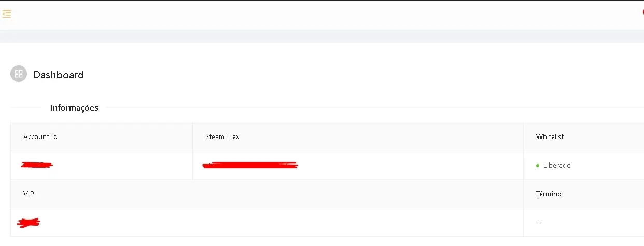Select the Dashboard page title
This screenshot has width=644, height=246.
tap(59, 75)
